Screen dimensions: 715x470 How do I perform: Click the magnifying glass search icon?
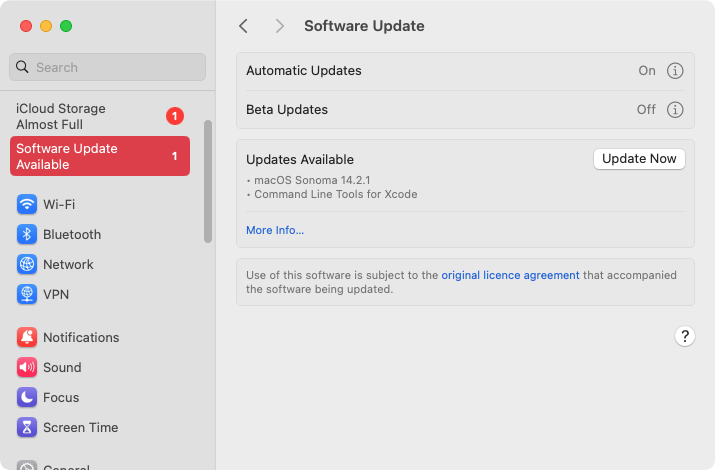click(x=22, y=67)
